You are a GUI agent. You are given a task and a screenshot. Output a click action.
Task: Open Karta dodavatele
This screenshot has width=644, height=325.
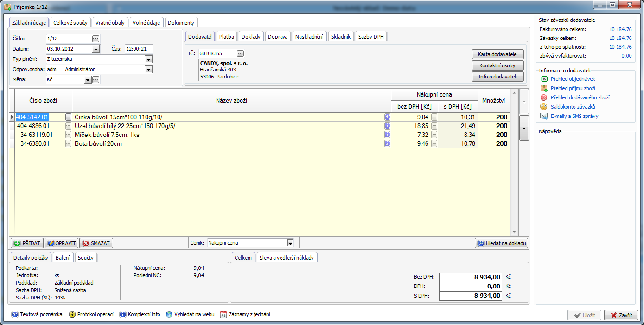[x=497, y=54]
